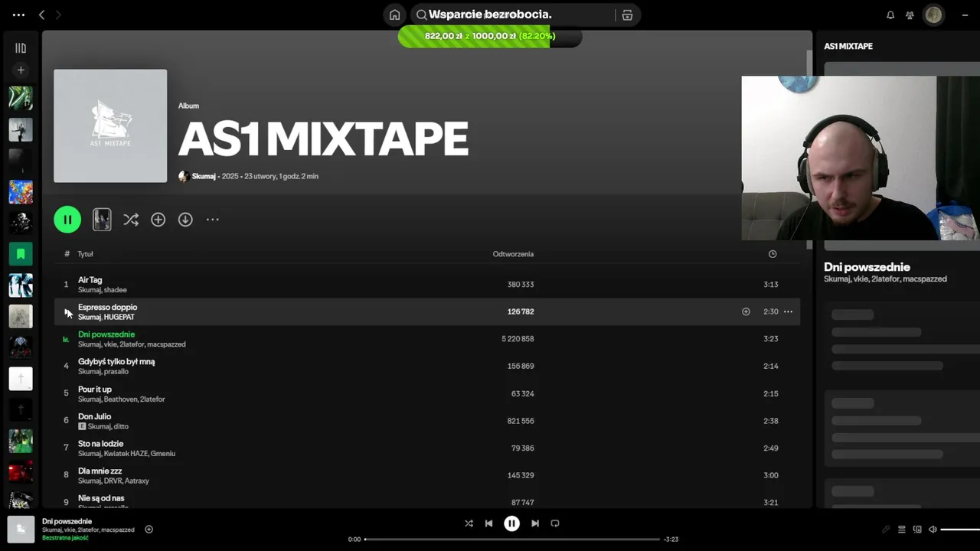The width and height of the screenshot is (980, 551).
Task: Click the -3:23 remaining time label
Action: click(671, 539)
